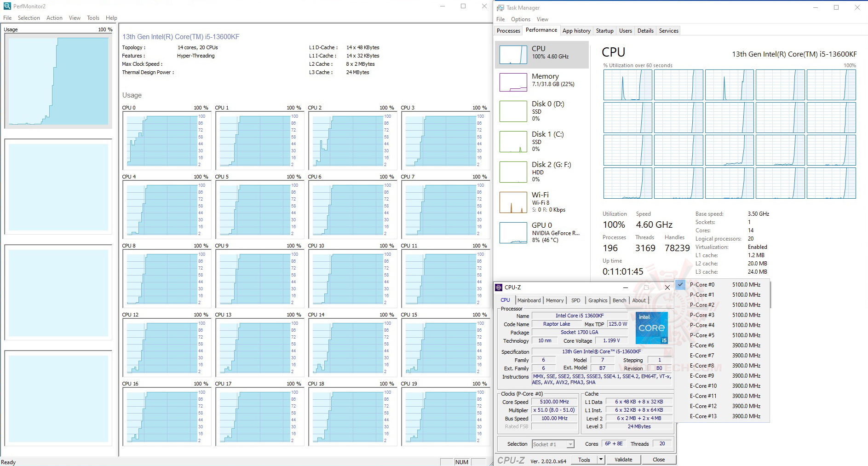
Task: Switch to the Details tab
Action: [x=645, y=31]
